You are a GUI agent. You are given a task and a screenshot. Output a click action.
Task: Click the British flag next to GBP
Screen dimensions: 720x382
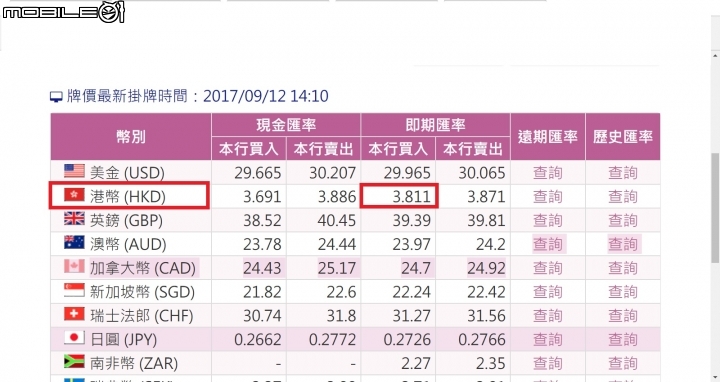pos(74,219)
